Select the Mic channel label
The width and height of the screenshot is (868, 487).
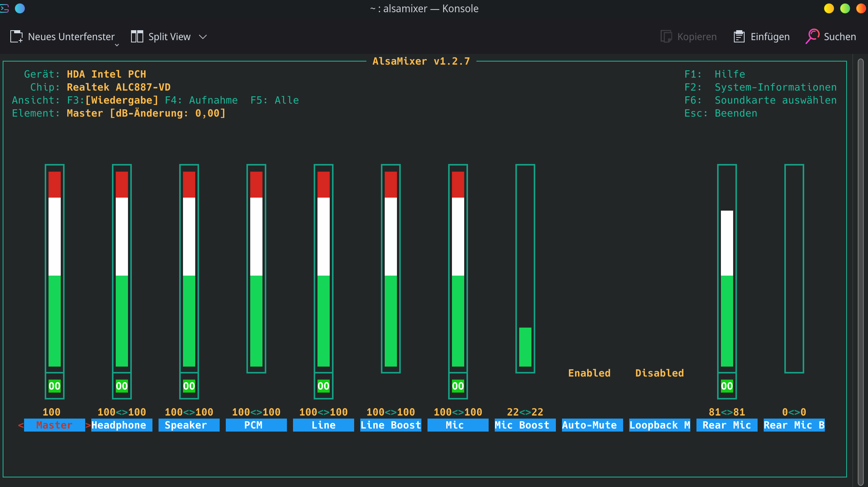coord(458,425)
